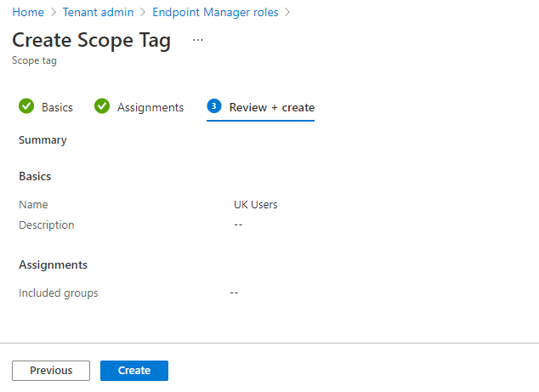Viewport: 539px width, 392px height.
Task: Click the chevron after Endpoint Manager roles
Action: click(287, 13)
